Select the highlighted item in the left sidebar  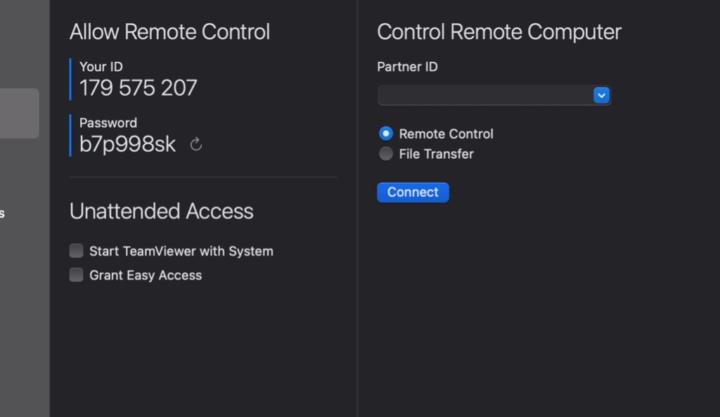point(19,113)
